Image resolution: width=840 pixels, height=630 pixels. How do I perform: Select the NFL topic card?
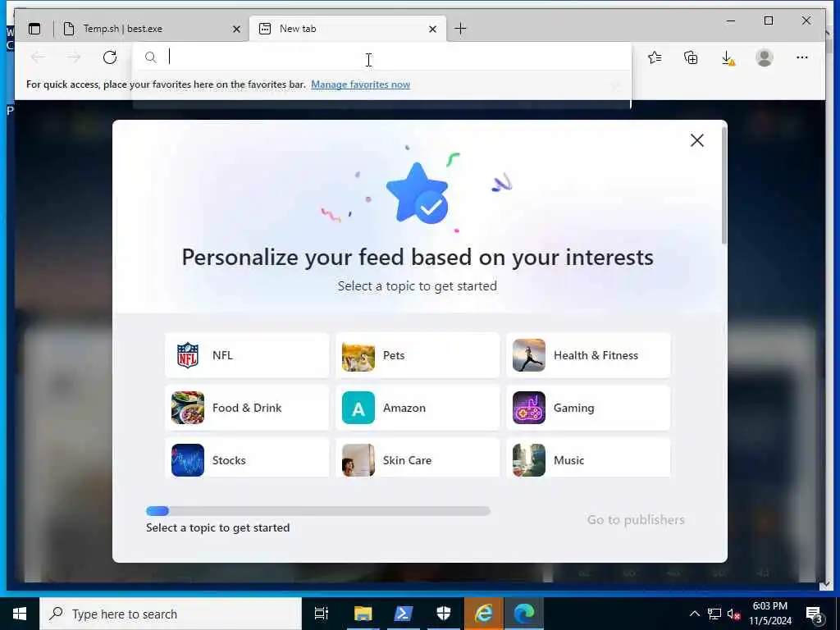click(247, 355)
